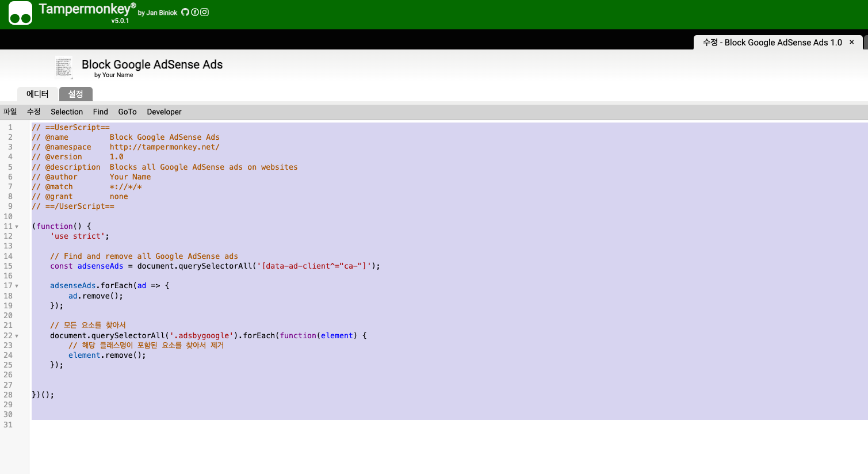
Task: Open the 파일 menu
Action: (10, 112)
